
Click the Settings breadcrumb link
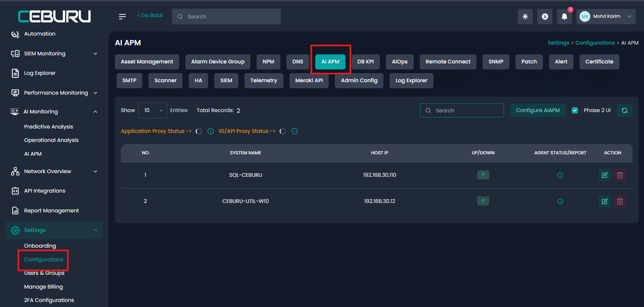coord(558,43)
